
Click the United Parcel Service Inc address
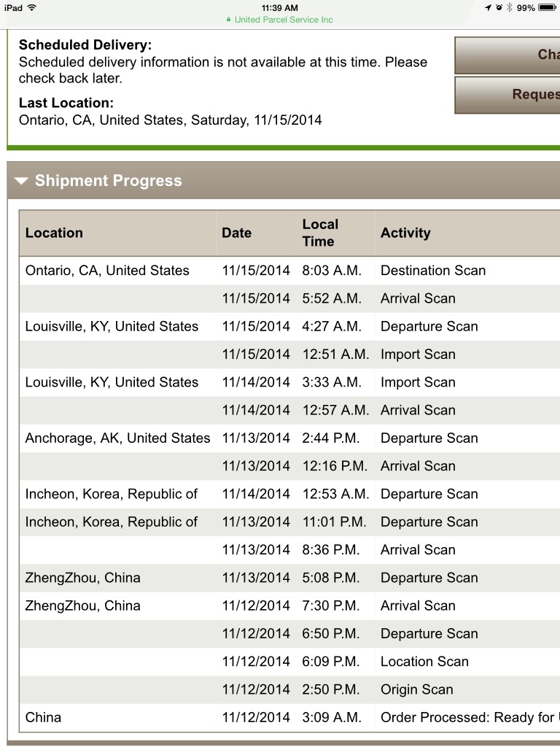(284, 20)
